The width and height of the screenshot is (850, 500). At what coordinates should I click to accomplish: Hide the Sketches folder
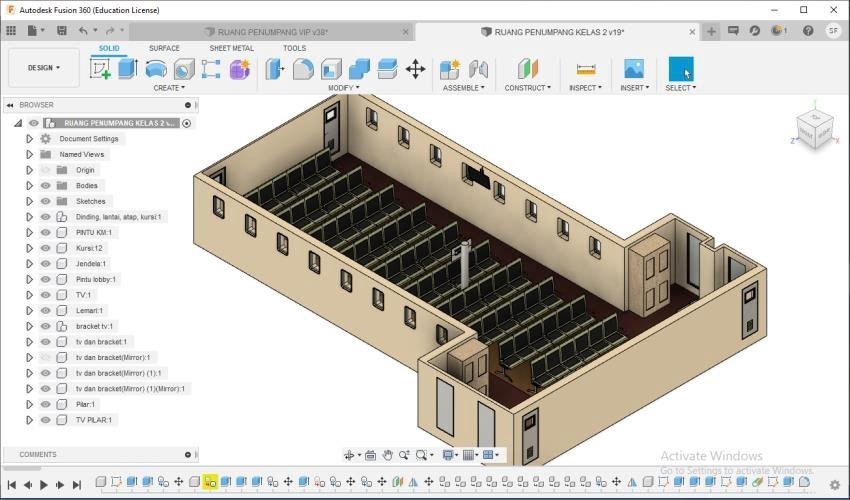46,201
